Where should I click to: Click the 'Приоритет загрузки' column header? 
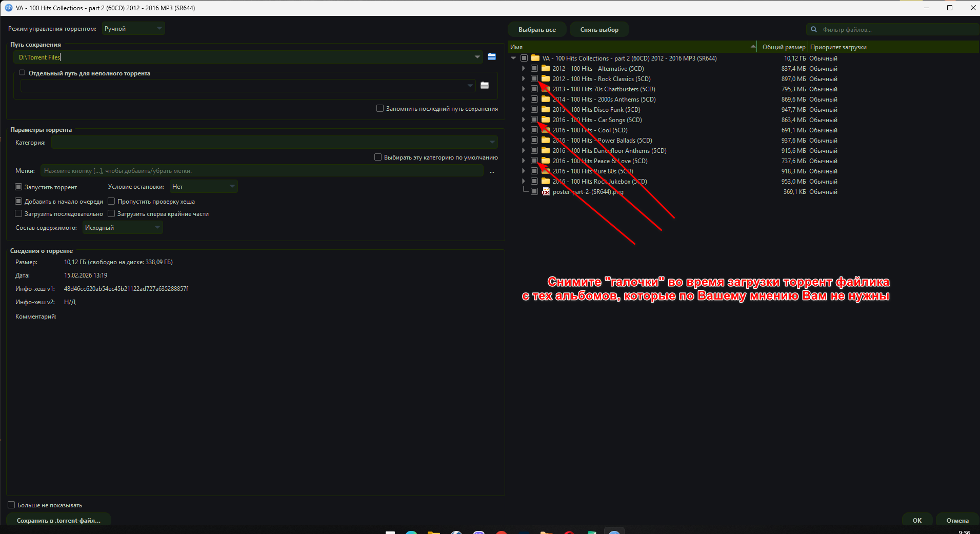[838, 47]
